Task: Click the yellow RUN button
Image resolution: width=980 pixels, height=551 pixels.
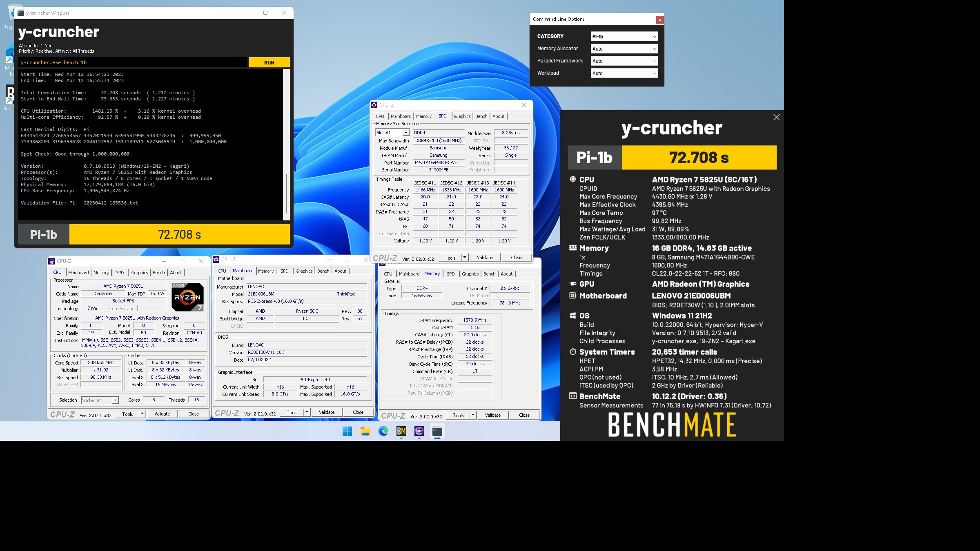Action: point(269,62)
